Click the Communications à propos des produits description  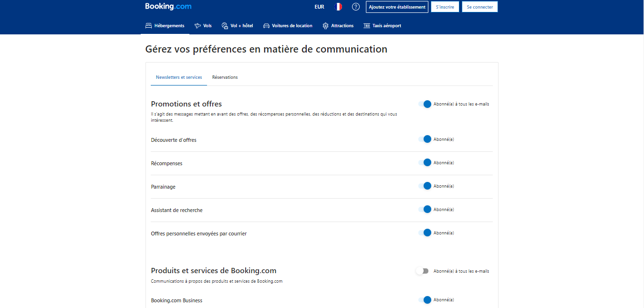point(217,281)
